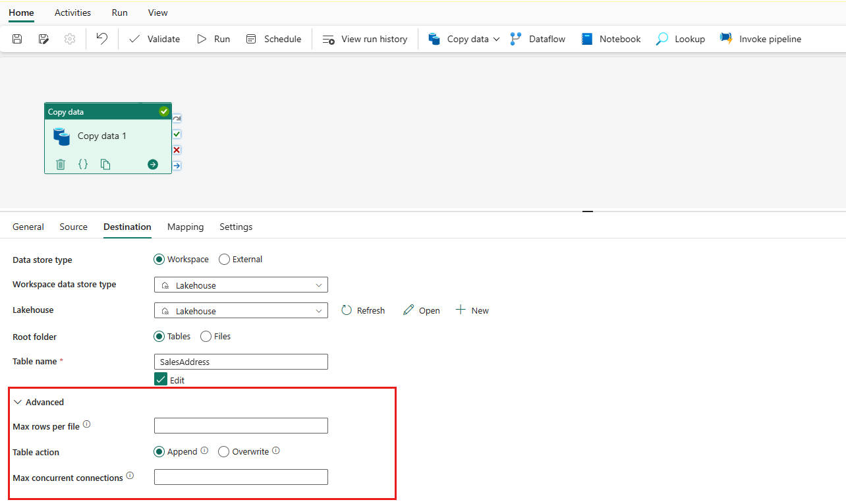Toggle the Edit checkbox

(x=161, y=379)
